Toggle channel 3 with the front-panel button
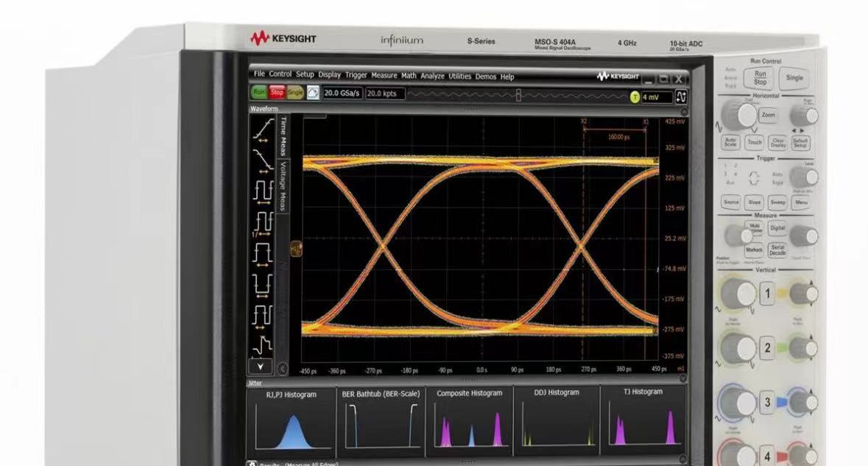Viewport: 868px width, 466px height. pyautogui.click(x=767, y=403)
